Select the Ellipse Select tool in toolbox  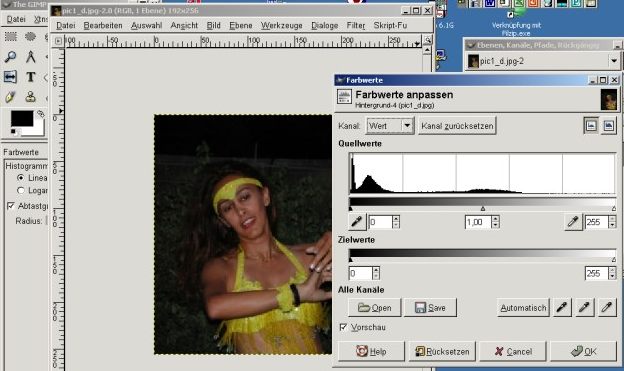click(30, 37)
